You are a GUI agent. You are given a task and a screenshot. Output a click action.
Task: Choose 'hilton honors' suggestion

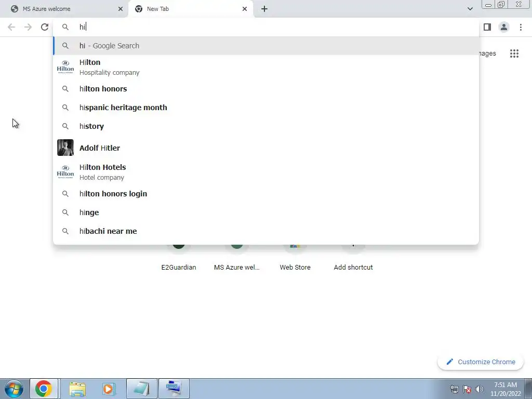267,89
